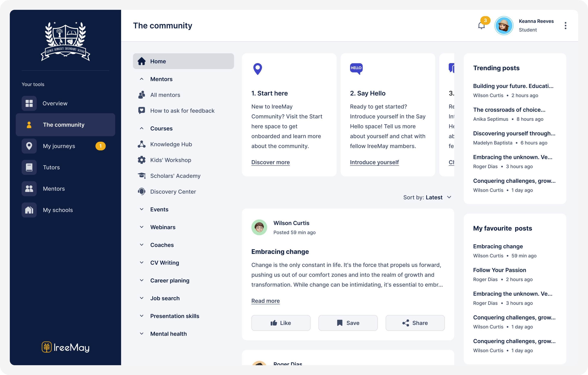Screen dimensions: 588x375
Task: Expand the Job search section
Action: tap(142, 298)
